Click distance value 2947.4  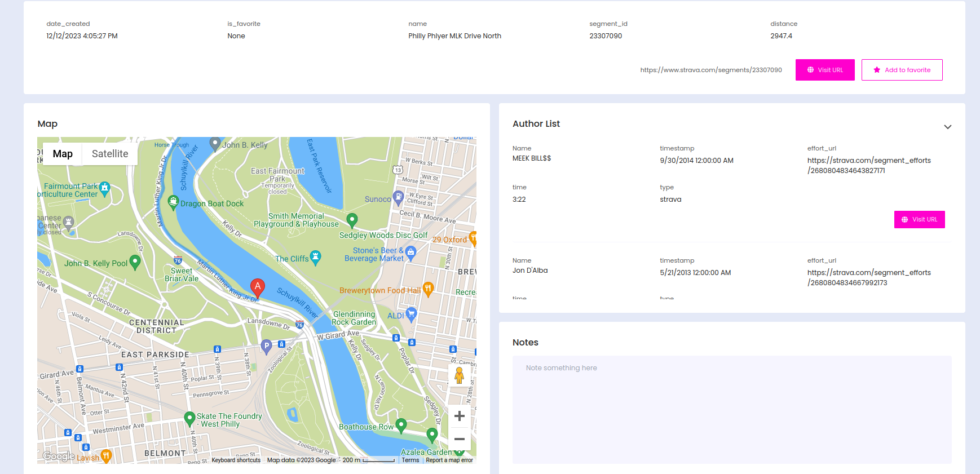(x=781, y=36)
